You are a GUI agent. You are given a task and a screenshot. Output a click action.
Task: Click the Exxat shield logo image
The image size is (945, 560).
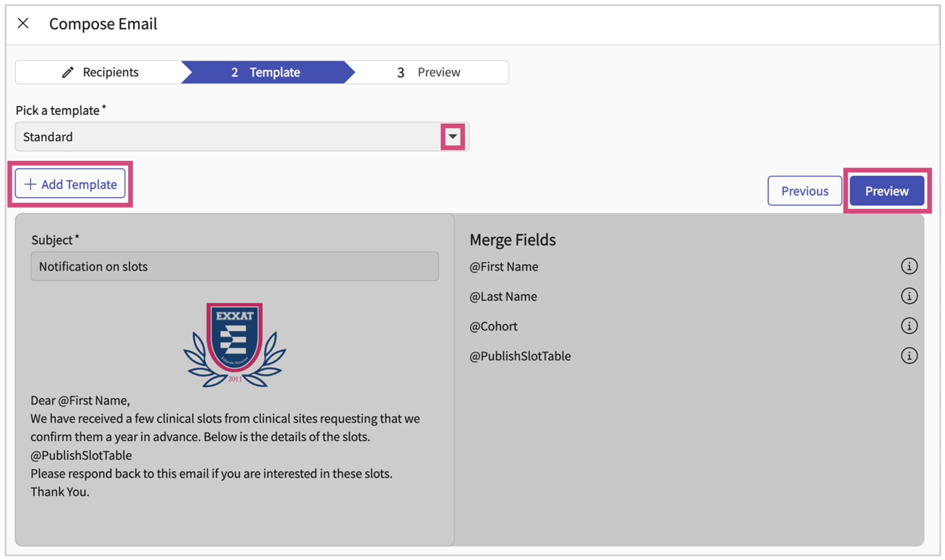[x=234, y=345]
